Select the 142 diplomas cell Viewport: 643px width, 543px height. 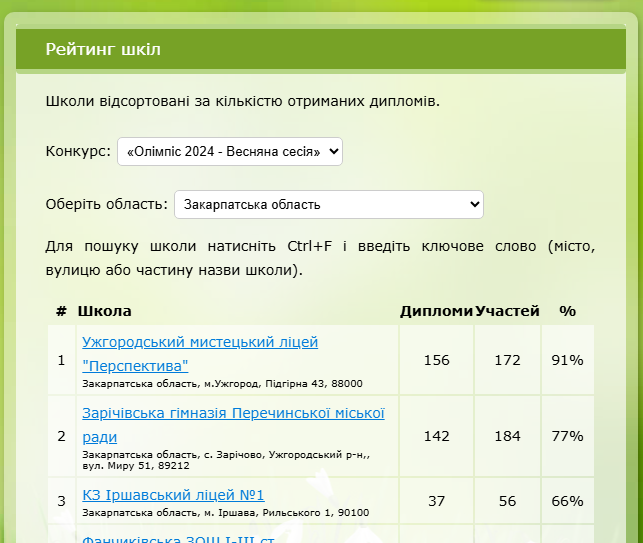[x=436, y=436]
